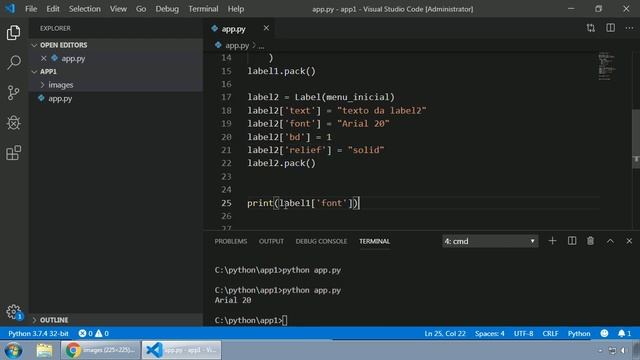This screenshot has width=640, height=360.
Task: Click Ln 25, Col 22 in status bar
Action: click(445, 333)
